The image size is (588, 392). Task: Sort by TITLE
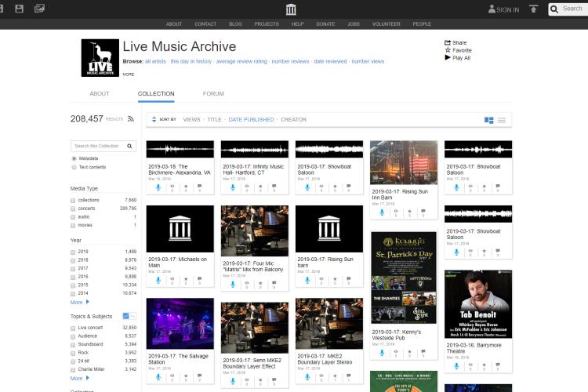[215, 120]
